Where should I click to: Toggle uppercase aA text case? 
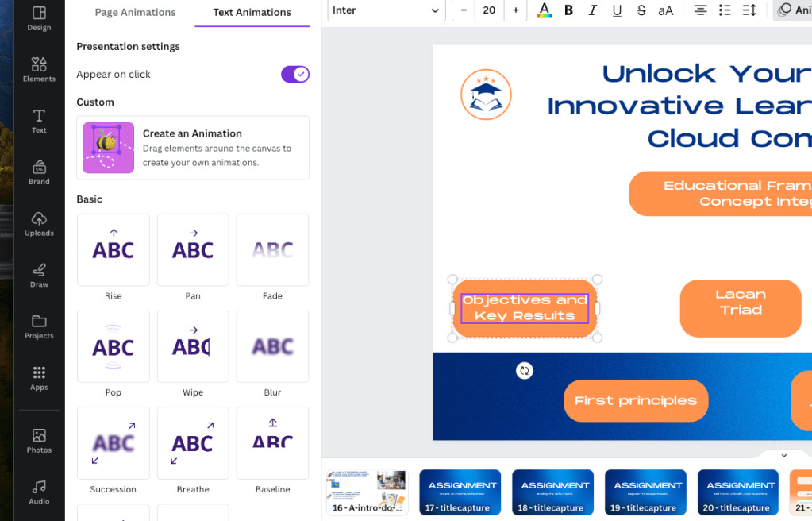pyautogui.click(x=665, y=10)
